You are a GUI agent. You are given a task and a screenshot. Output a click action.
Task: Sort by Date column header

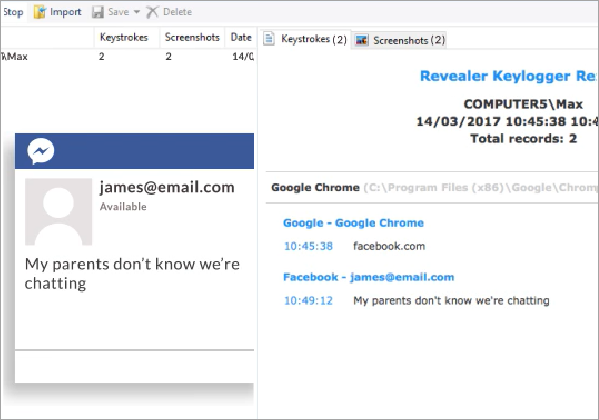(x=241, y=37)
